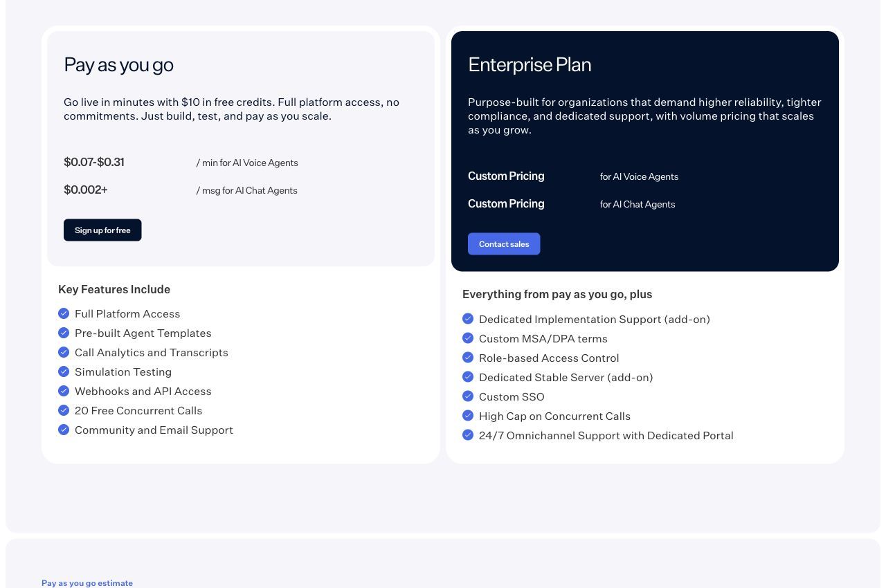Click the High Cap on Concurrent Calls text
The image size is (886, 588).
[554, 416]
